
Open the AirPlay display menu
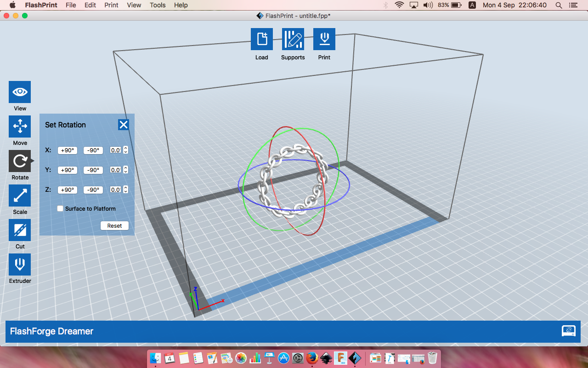(x=414, y=5)
